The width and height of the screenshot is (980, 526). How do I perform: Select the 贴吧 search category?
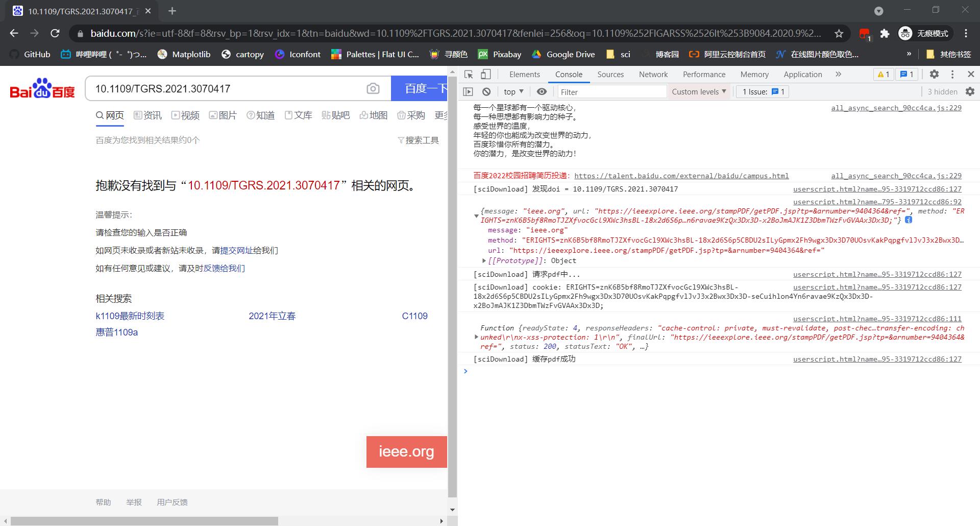[335, 115]
